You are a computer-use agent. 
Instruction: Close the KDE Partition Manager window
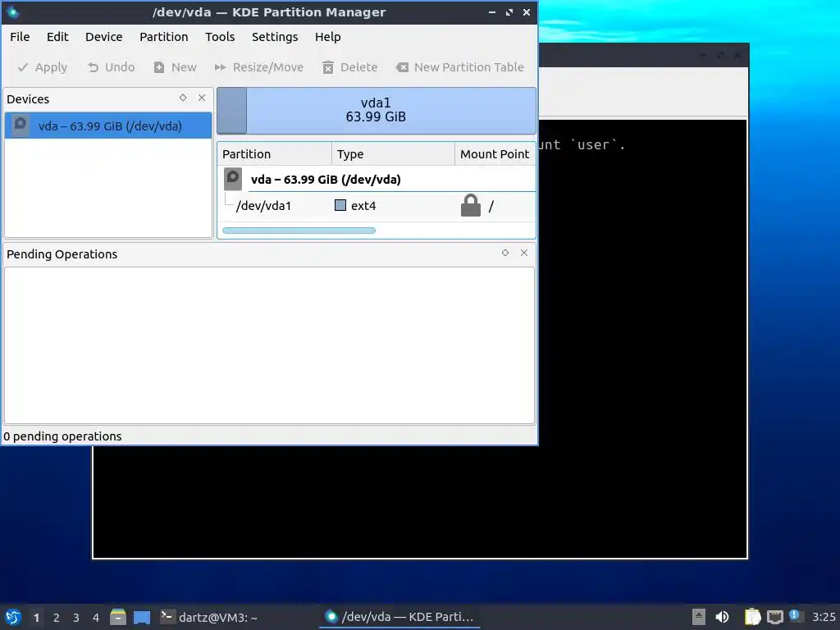[x=527, y=12]
